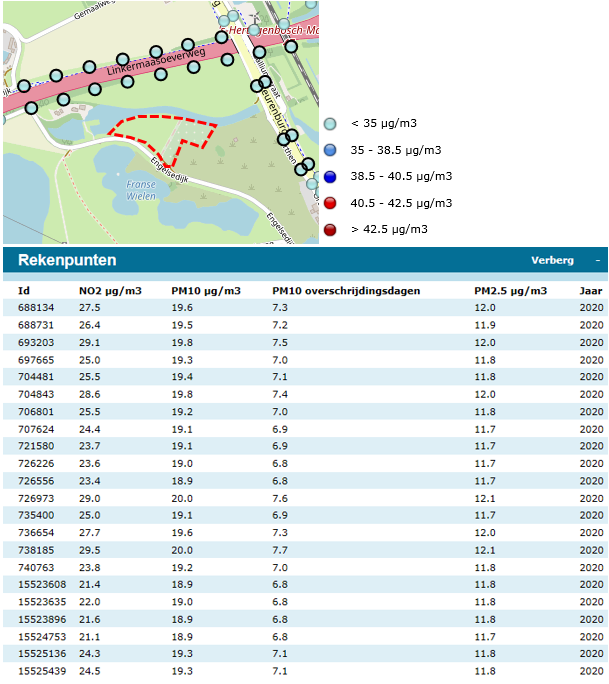The image size is (609, 684).
Task: Click the Franse Wielen lake label on map
Action: point(141,191)
